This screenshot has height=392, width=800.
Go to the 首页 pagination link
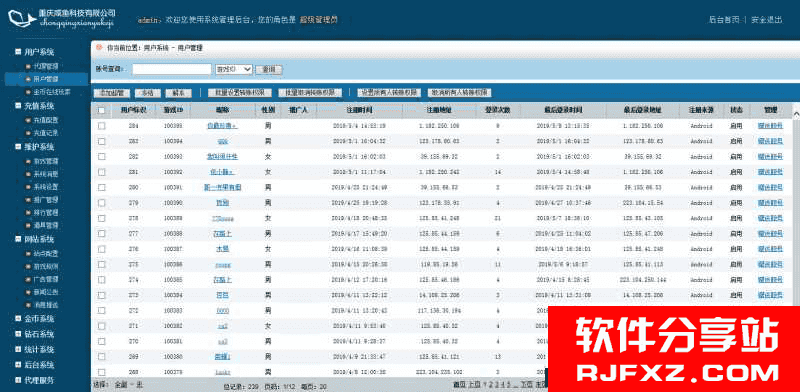(460, 384)
